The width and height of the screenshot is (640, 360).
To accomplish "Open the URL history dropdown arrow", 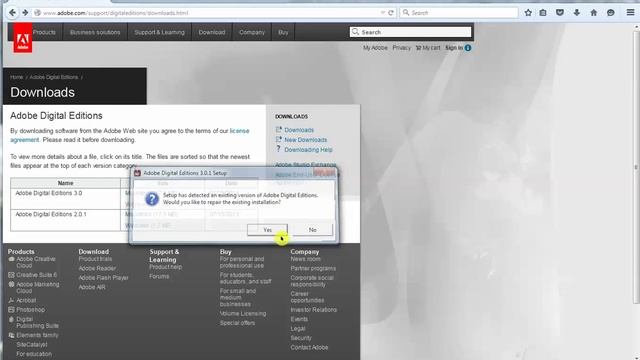I will click(x=382, y=13).
